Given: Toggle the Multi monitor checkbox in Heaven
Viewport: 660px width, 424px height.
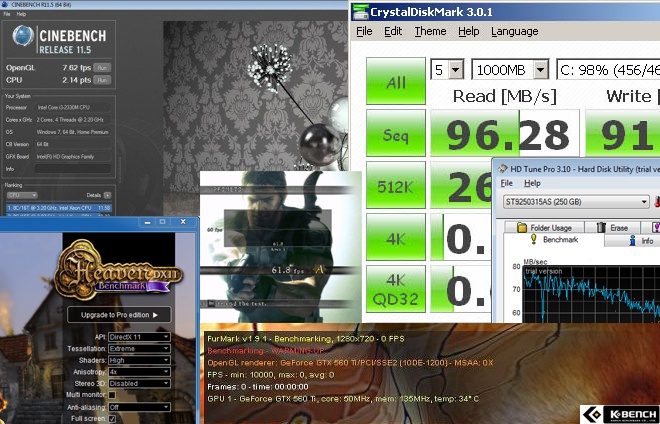Looking at the screenshot, I should click(x=112, y=395).
